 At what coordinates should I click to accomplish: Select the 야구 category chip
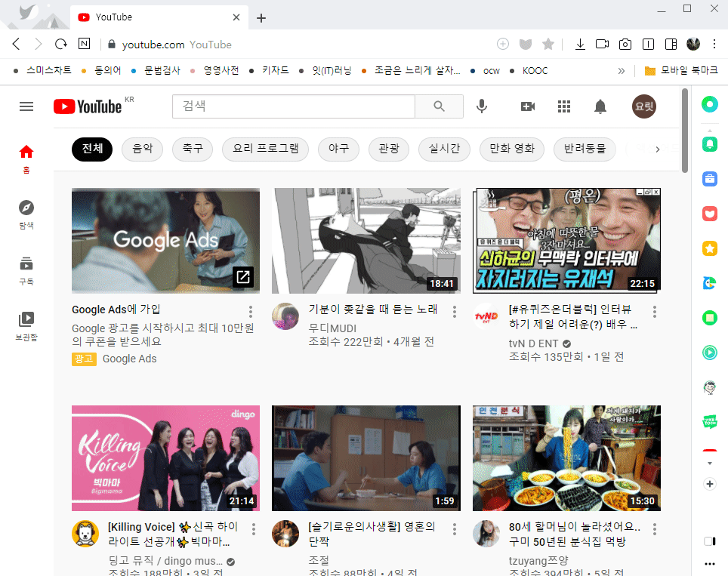click(x=338, y=149)
